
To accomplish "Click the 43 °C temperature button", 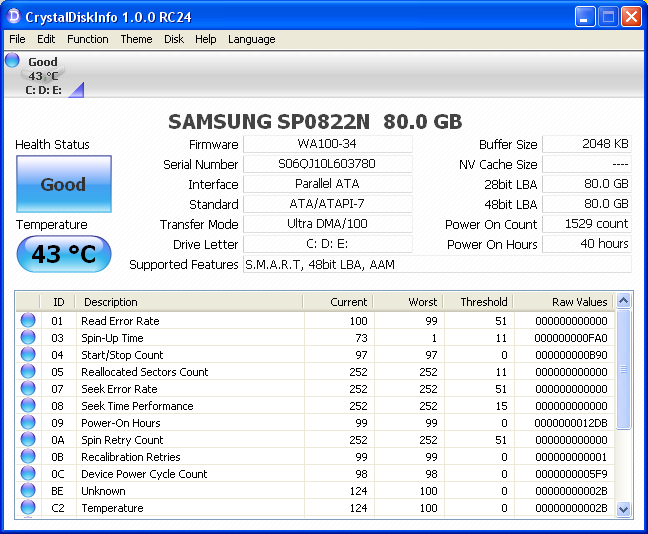I will coord(64,254).
